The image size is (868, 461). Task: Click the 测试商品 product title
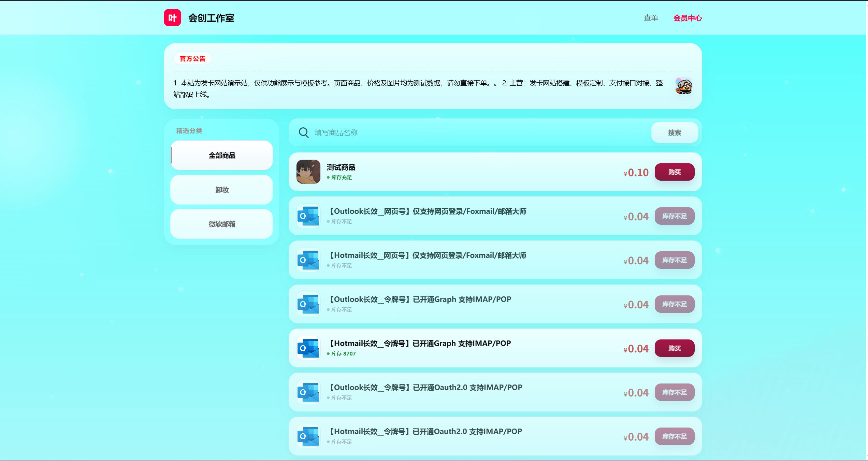point(341,167)
